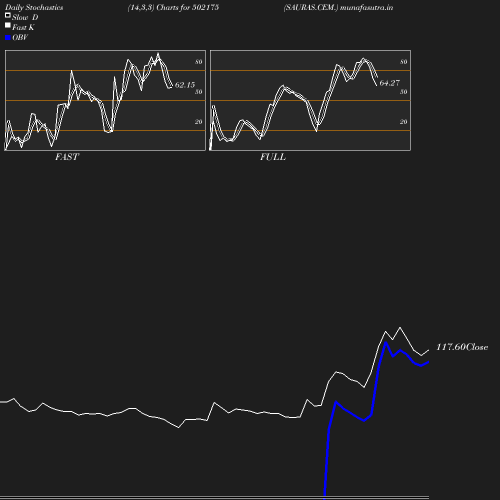Image resolution: width=500 pixels, height=500 pixels.
Task: Click the 'Fast K' legend label
Action: pyautogui.click(x=23, y=27)
